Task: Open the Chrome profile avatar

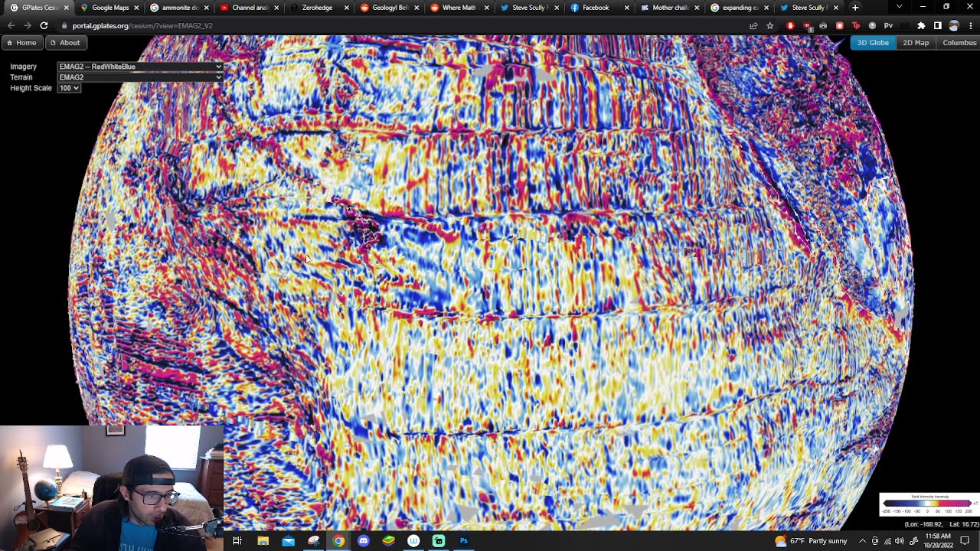Action: (x=953, y=25)
